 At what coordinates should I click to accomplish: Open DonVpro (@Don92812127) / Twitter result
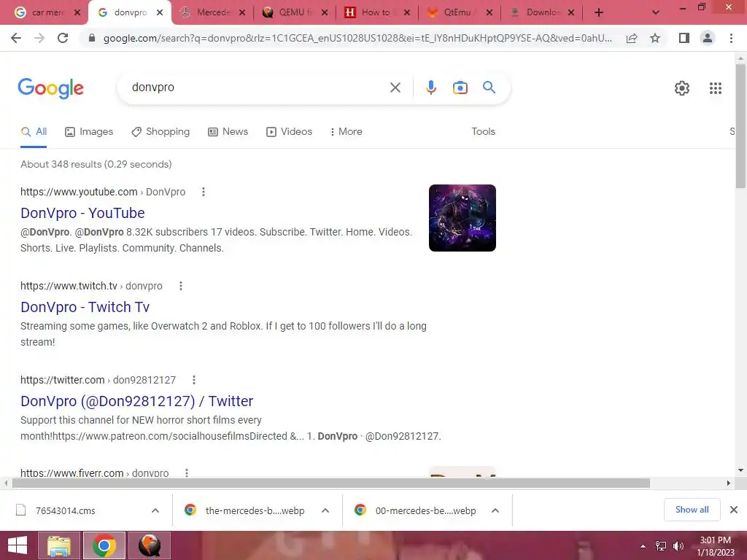(x=136, y=401)
